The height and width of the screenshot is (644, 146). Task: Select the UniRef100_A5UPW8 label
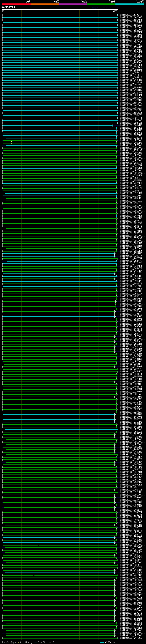(x=131, y=253)
